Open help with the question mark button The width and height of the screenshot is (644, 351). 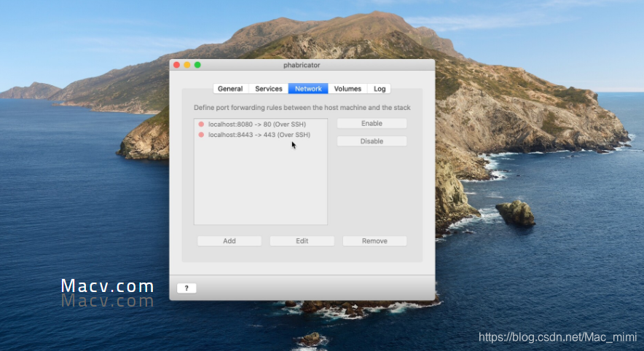click(186, 288)
